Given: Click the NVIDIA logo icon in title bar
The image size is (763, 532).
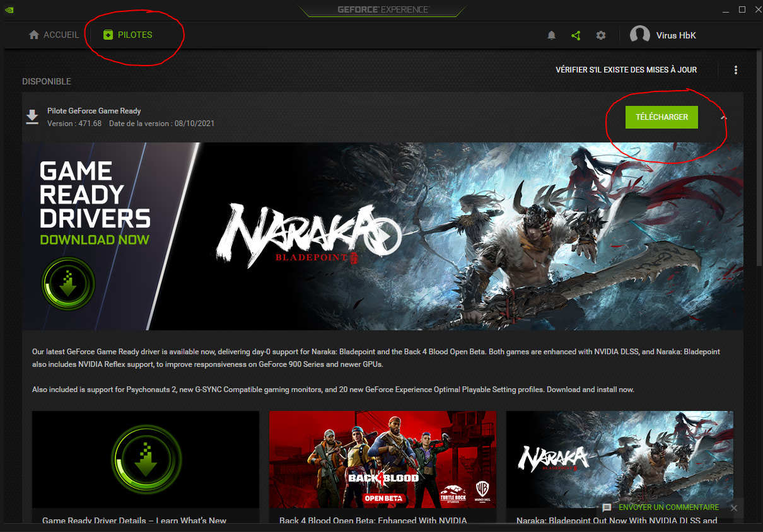Looking at the screenshot, I should pos(9,9).
